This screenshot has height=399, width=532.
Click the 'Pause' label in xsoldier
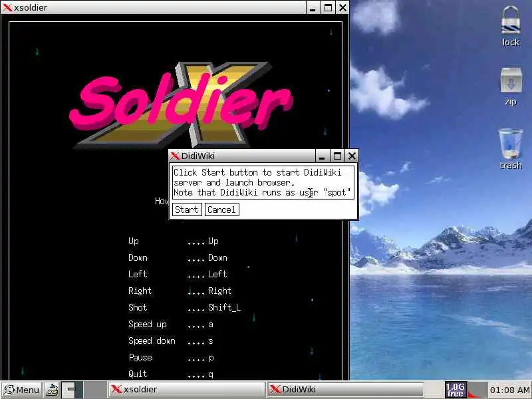coord(140,357)
